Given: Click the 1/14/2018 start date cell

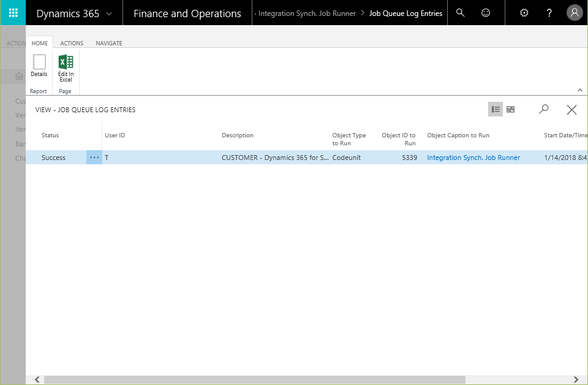Looking at the screenshot, I should (565, 158).
